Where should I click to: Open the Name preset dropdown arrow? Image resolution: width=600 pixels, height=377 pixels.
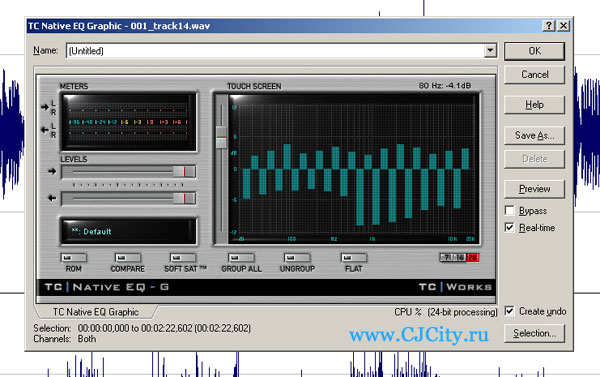[490, 51]
